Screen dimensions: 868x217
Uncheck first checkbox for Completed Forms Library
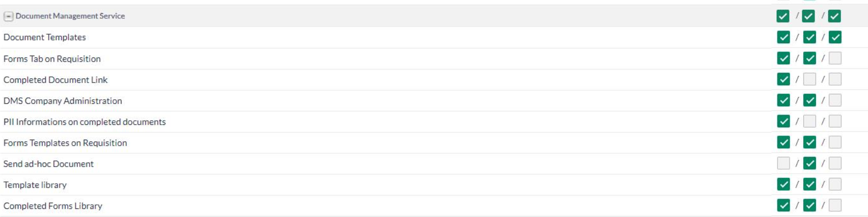click(x=783, y=205)
